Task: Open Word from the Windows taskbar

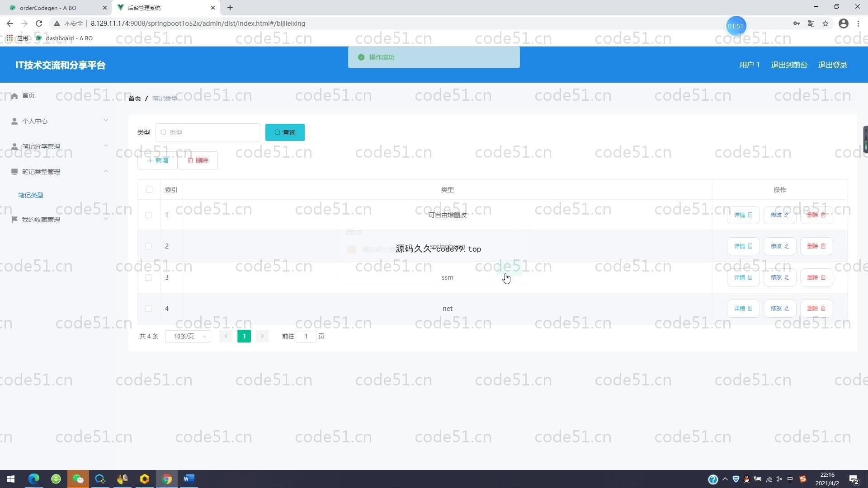Action: 189,479
